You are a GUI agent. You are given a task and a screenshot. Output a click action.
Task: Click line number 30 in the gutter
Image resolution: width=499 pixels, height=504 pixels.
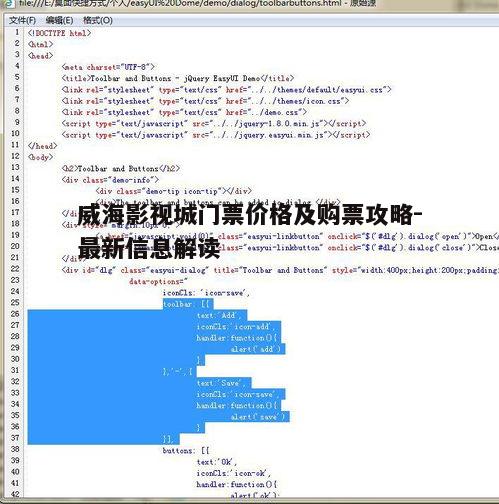point(15,359)
